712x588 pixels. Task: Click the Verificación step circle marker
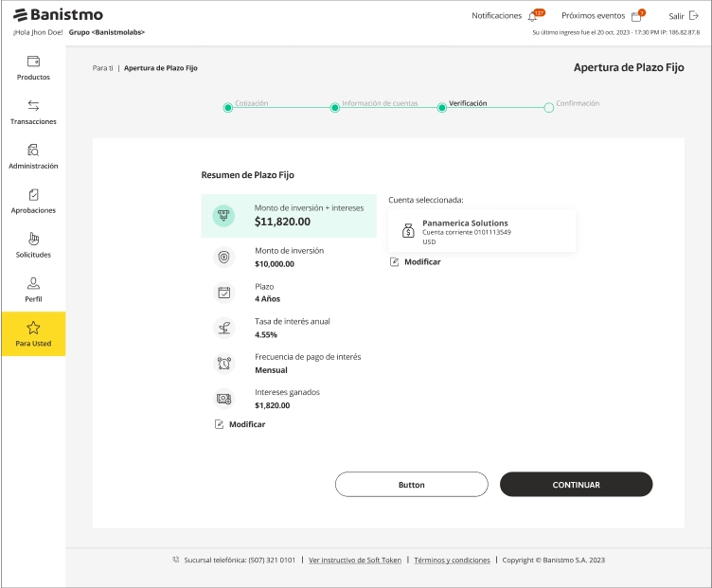point(441,108)
